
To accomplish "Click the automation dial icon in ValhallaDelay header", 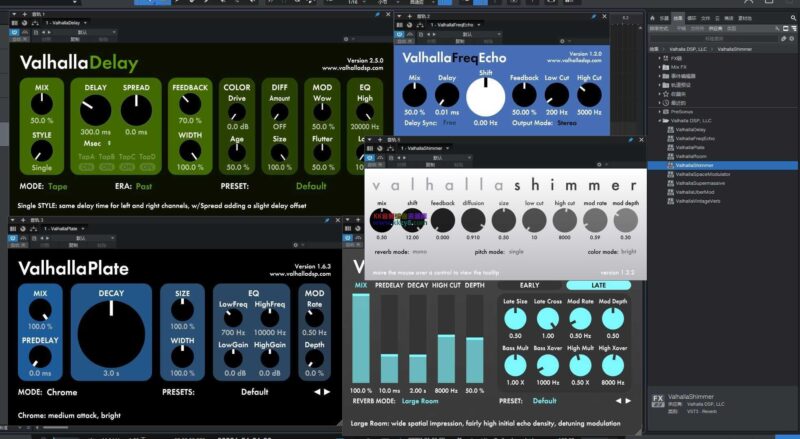I will tap(24, 23).
